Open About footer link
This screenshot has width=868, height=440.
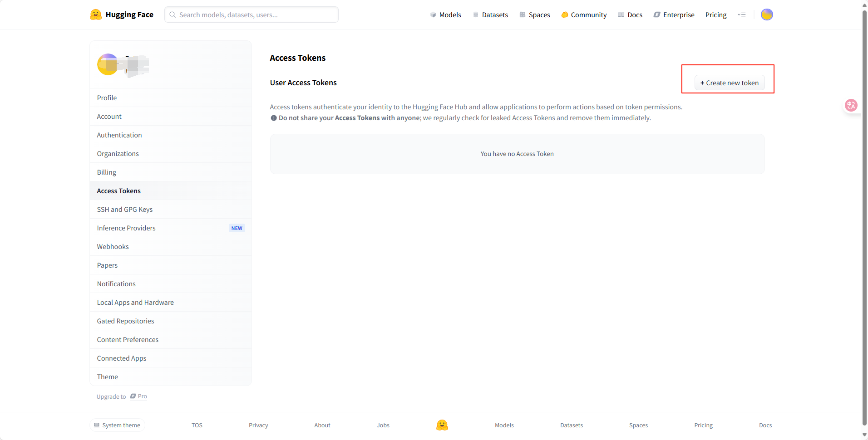[322, 425]
